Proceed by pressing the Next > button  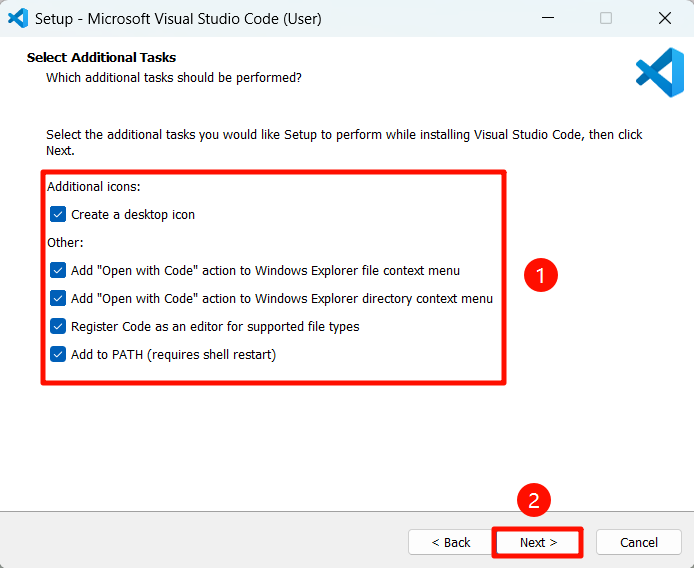point(538,542)
